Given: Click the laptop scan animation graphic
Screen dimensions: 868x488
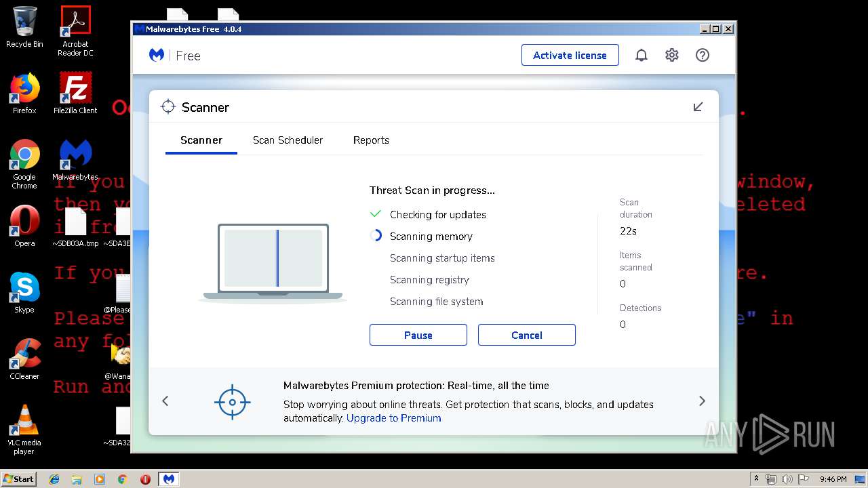Looking at the screenshot, I should click(273, 262).
